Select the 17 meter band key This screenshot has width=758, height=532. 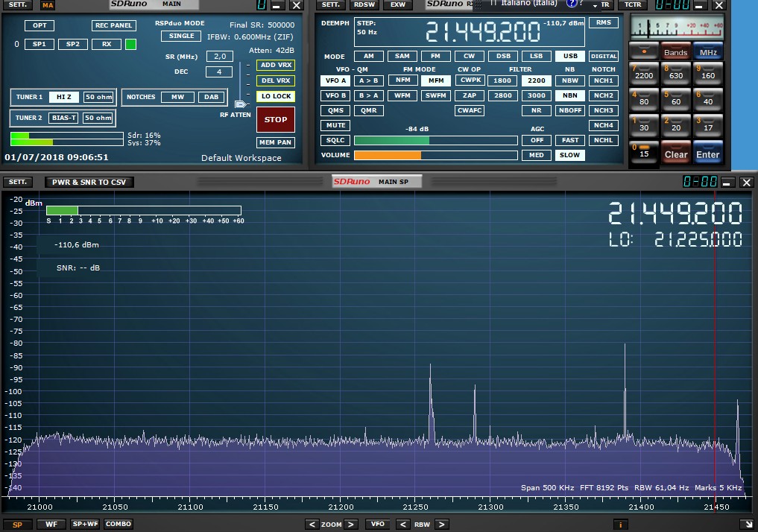[x=708, y=126]
